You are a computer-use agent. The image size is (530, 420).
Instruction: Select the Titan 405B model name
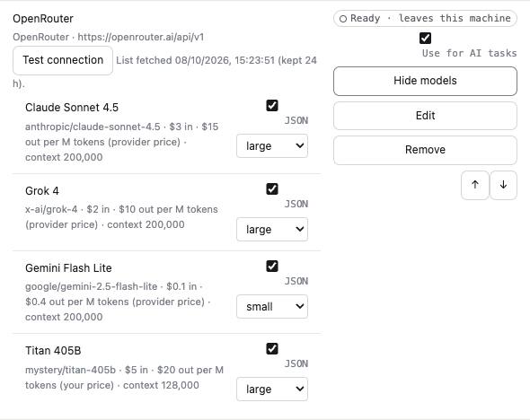click(x=53, y=351)
